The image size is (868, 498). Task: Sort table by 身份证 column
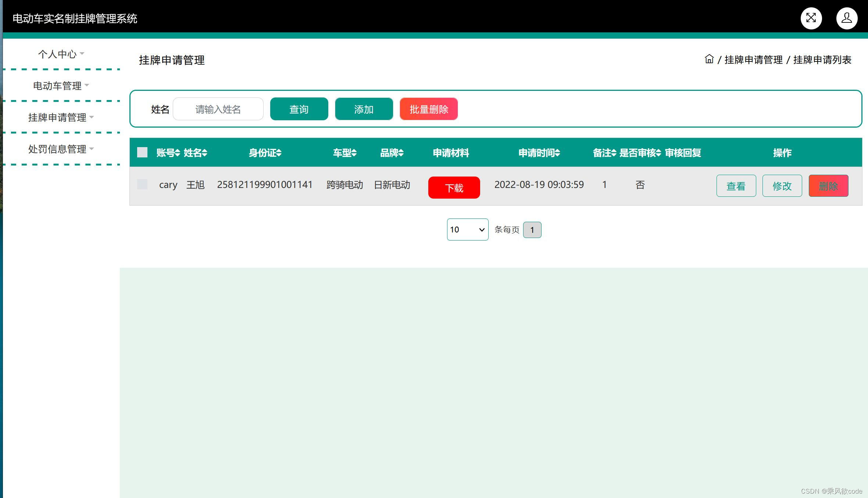[279, 153]
